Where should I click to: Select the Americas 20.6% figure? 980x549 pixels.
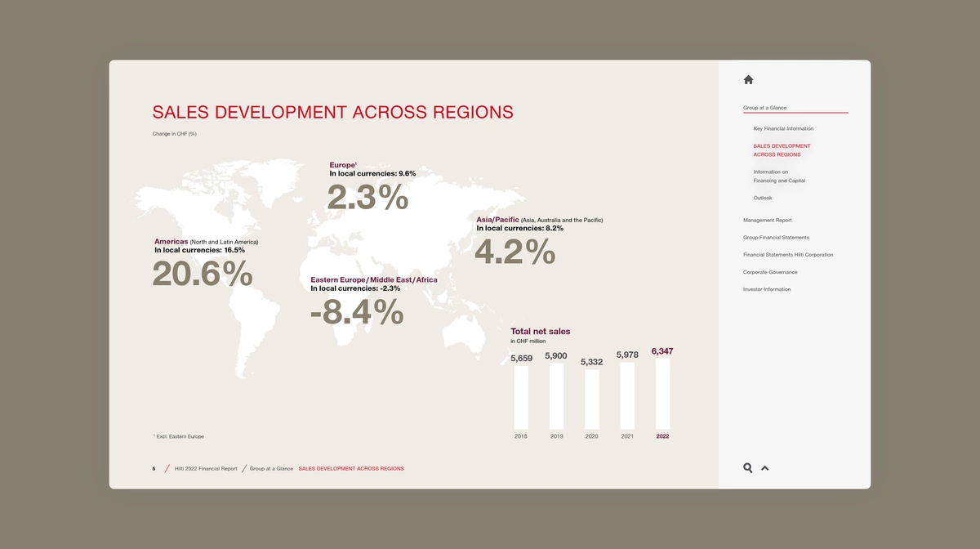click(x=203, y=274)
